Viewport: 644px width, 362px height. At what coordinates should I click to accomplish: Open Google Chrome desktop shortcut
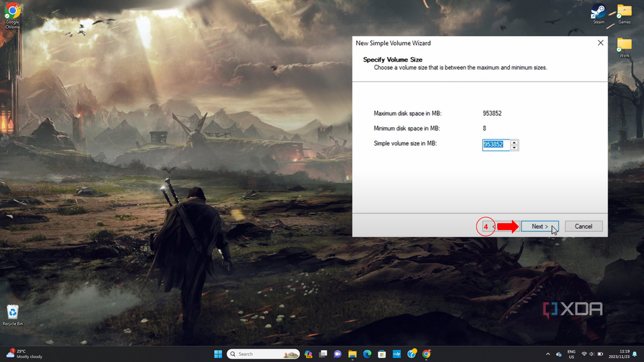point(12,16)
